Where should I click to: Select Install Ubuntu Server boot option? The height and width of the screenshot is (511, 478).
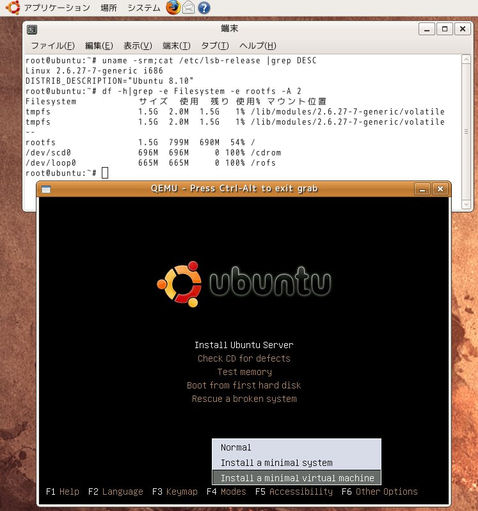[x=244, y=345]
